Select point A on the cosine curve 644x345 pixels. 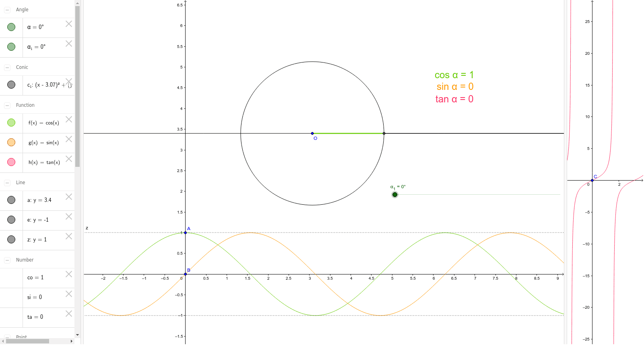[185, 233]
